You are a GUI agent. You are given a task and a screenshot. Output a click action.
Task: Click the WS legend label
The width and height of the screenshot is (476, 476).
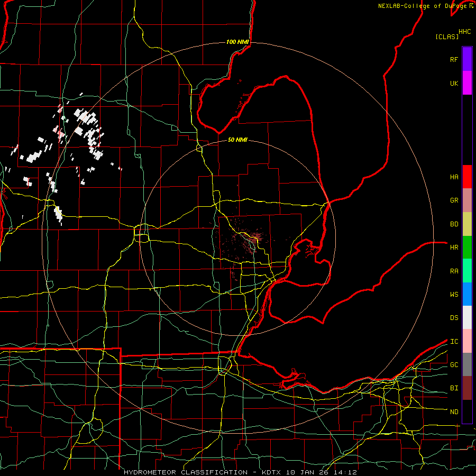click(454, 295)
